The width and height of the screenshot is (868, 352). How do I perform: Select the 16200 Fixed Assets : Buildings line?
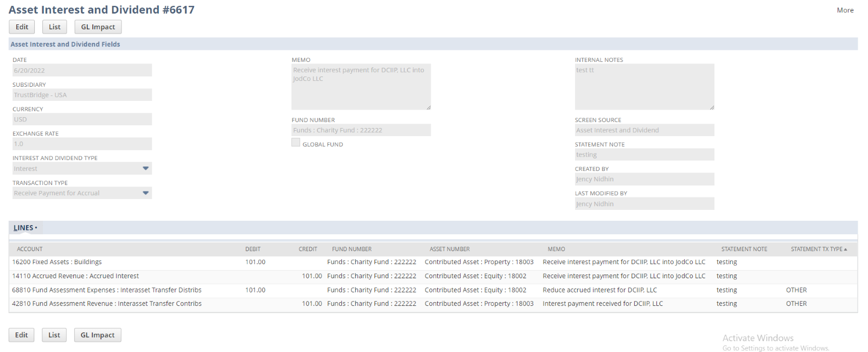[x=57, y=262]
